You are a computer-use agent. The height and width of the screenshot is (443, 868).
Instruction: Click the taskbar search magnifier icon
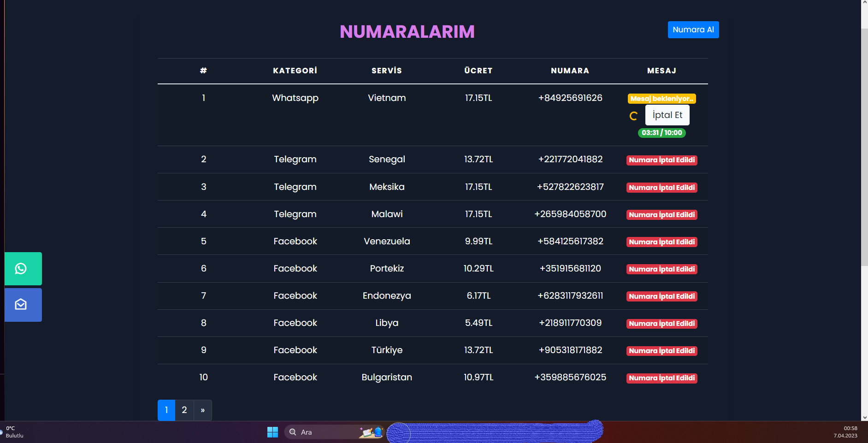(293, 432)
